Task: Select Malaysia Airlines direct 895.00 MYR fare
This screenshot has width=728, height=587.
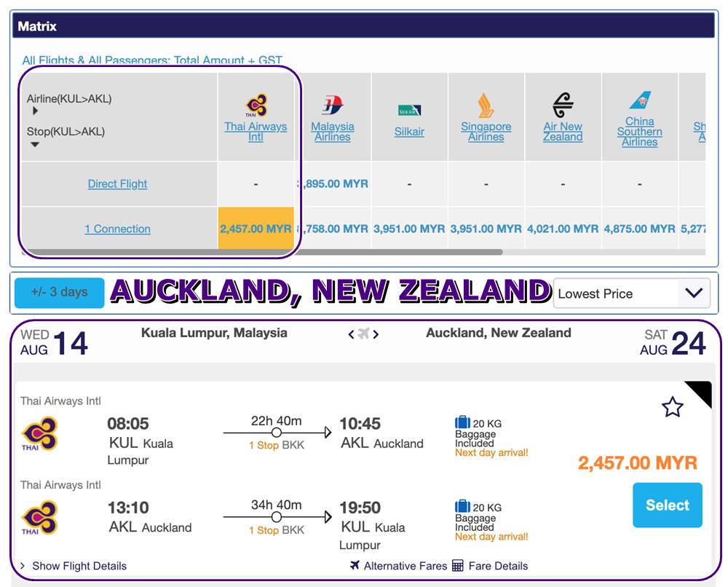Action: tap(333, 184)
